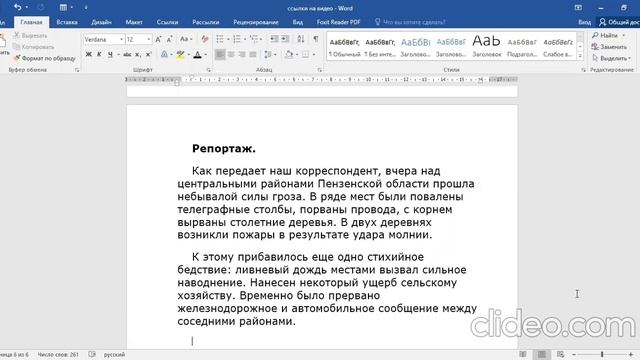
Task: Click the Format Painter (Формат по образцу) button
Action: coord(45,58)
